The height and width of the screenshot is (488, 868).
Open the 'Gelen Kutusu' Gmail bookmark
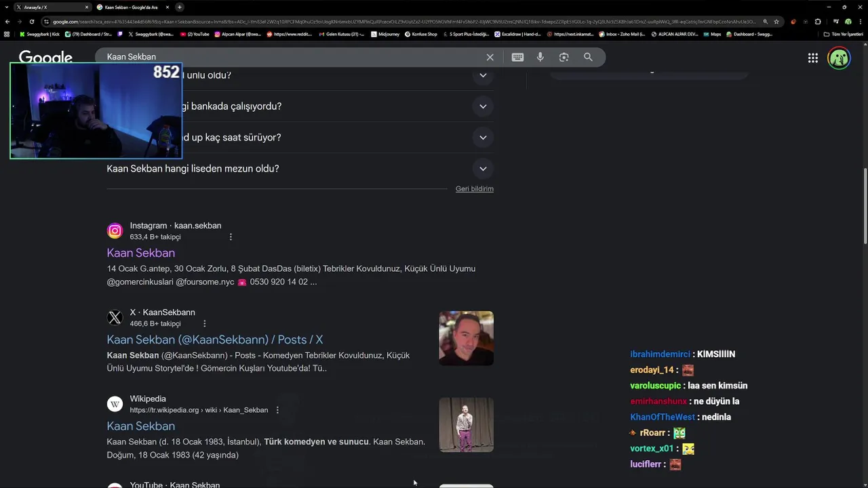pyautogui.click(x=341, y=34)
